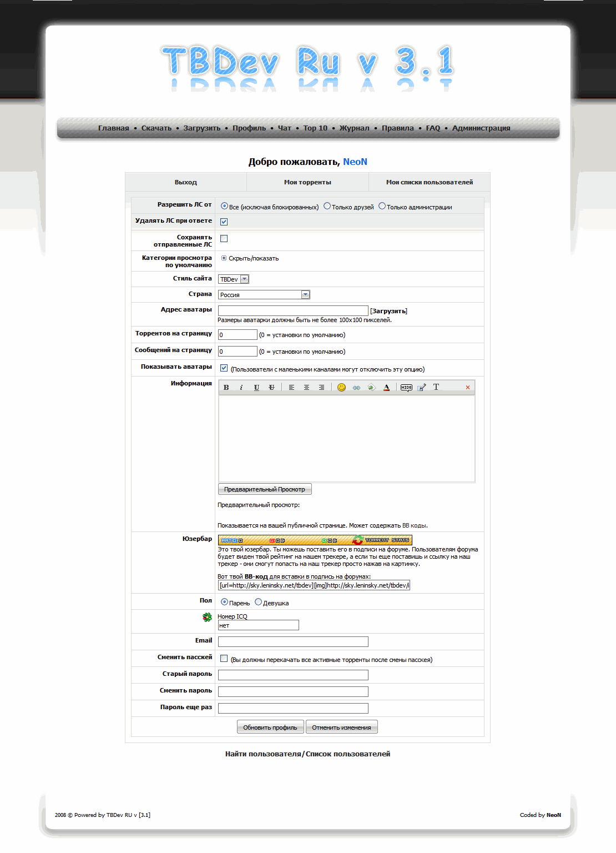Toggle italic formatting in the info editor
This screenshot has height=853, width=616.
click(241, 387)
